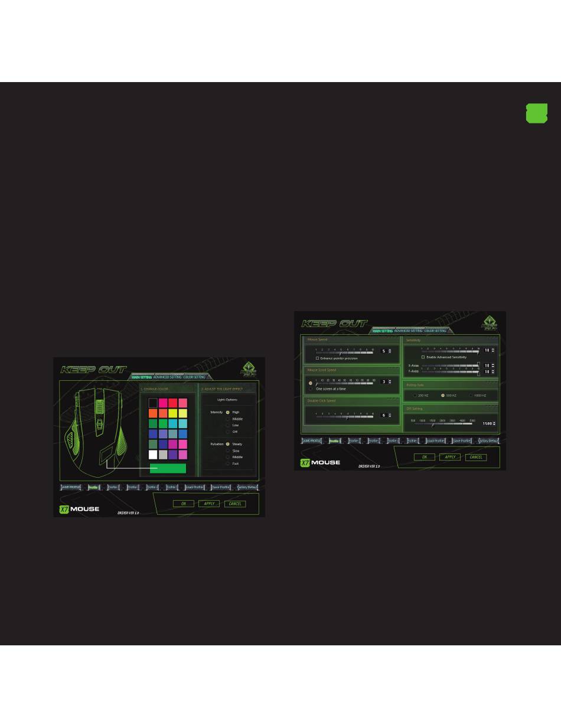Viewport: 561px width, 728px height.
Task: Select the scroll speed slider radio button
Action: click(x=311, y=383)
